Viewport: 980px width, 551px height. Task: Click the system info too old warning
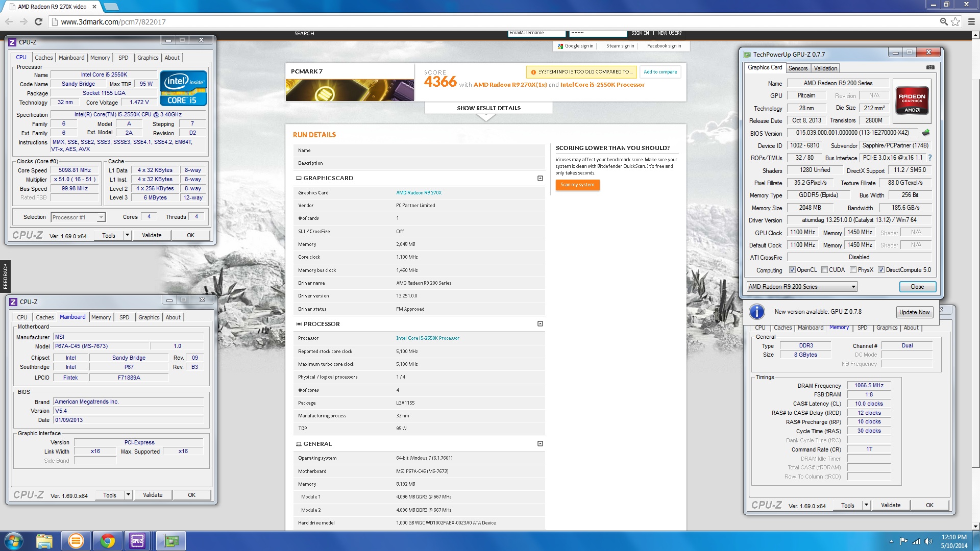(x=581, y=72)
